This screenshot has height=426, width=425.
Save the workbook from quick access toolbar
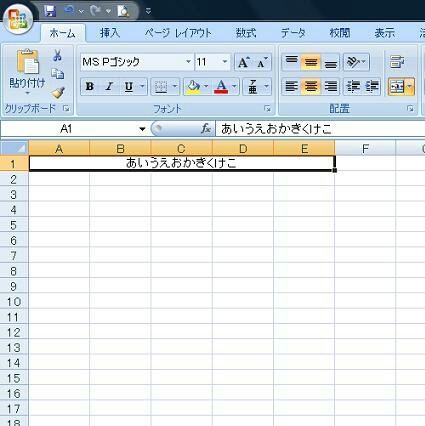tap(50, 11)
